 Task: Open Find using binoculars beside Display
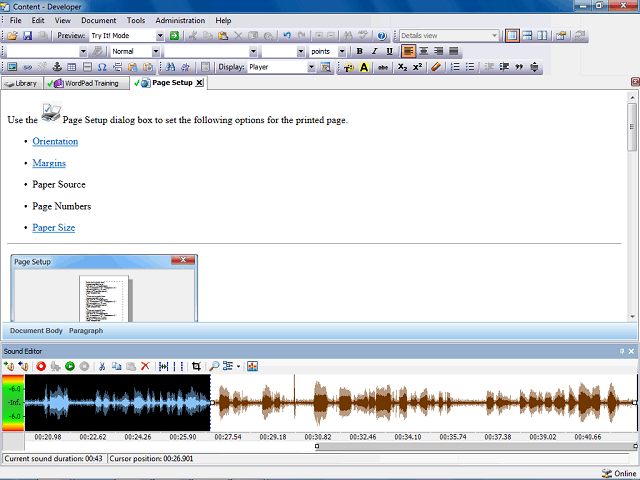(170, 67)
